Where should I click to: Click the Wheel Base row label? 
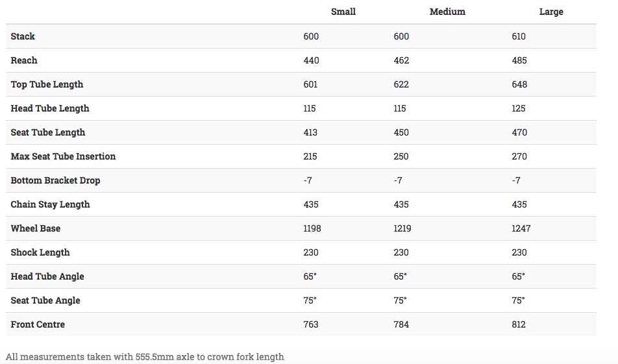(x=36, y=228)
